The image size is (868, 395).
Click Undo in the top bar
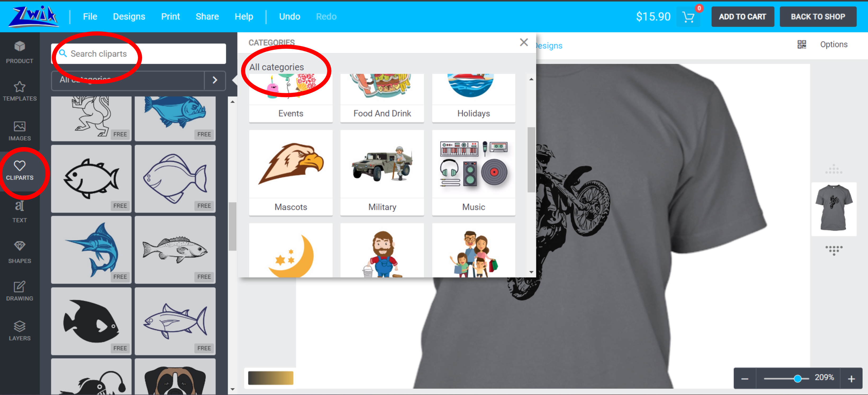tap(289, 16)
